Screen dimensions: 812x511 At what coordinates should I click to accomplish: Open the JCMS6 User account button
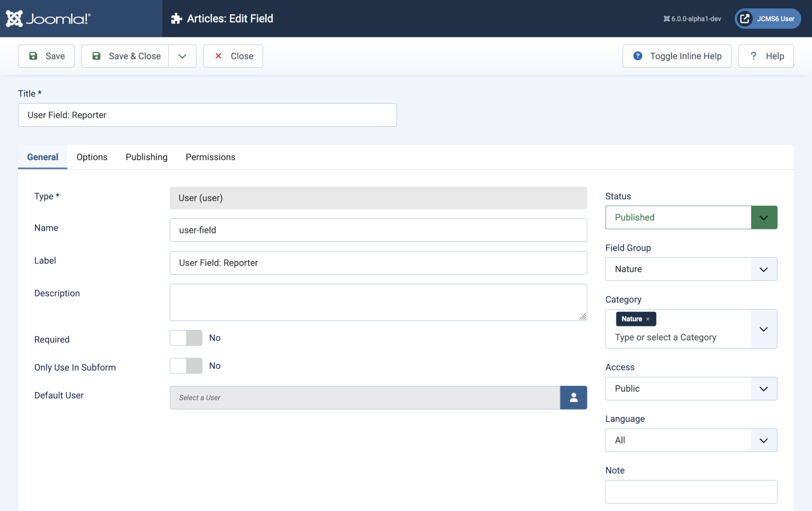point(767,18)
